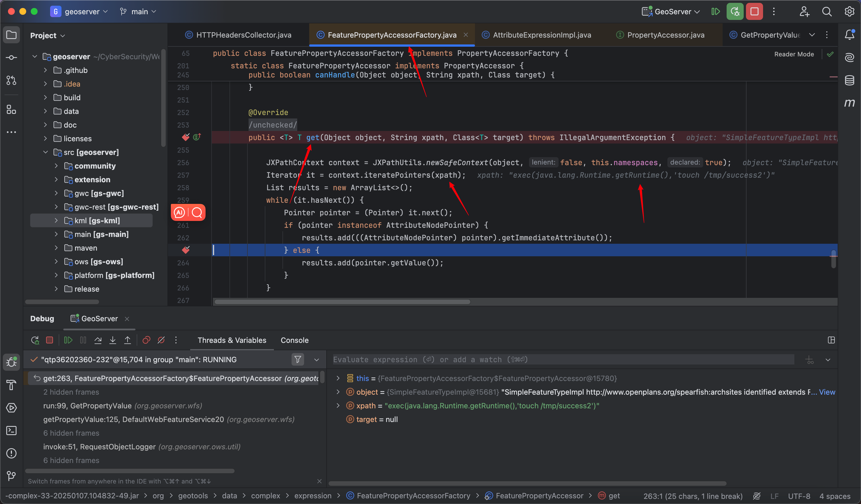Screen dimensions: 861x504
Task: Expand the build folder
Action: click(45, 98)
